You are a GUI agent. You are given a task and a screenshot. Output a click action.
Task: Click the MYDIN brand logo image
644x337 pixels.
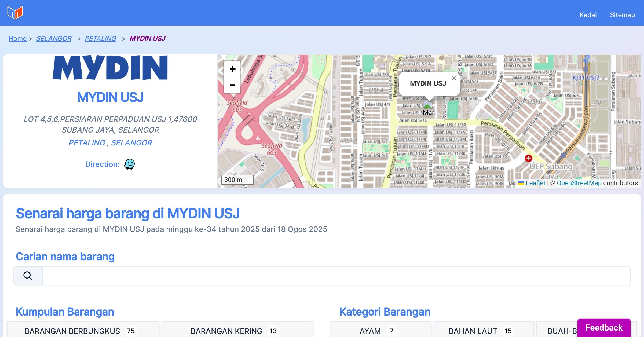click(110, 68)
